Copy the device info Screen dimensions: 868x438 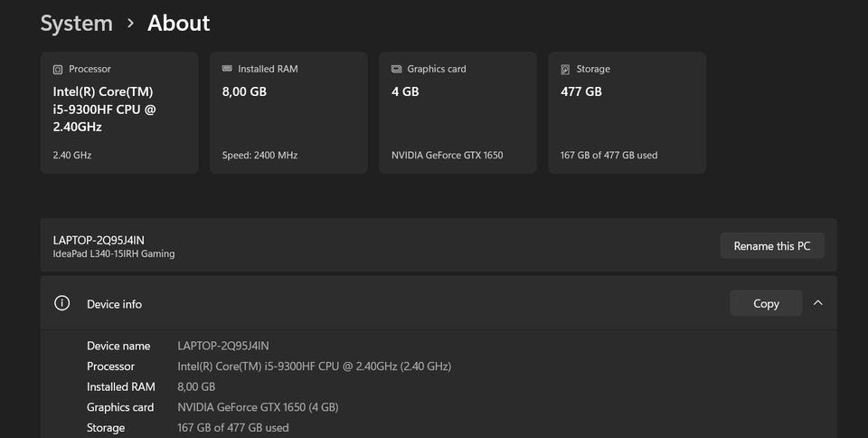click(766, 303)
